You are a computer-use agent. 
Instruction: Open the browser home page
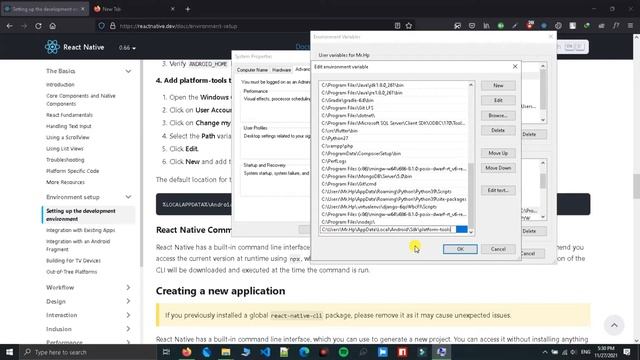(x=53, y=26)
